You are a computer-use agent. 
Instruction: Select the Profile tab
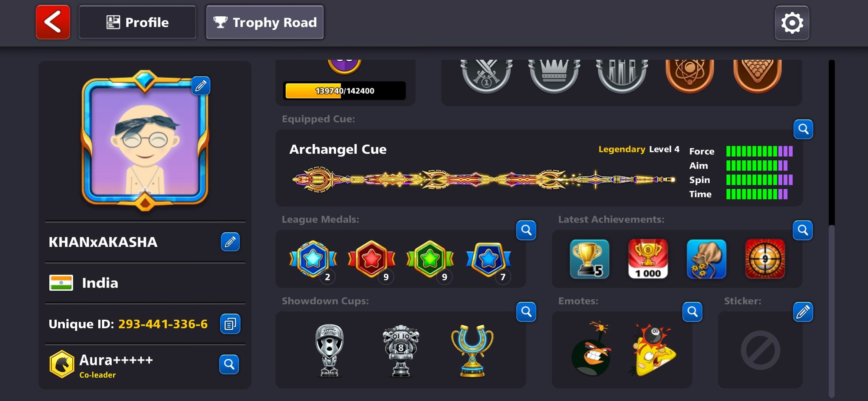[x=137, y=22]
